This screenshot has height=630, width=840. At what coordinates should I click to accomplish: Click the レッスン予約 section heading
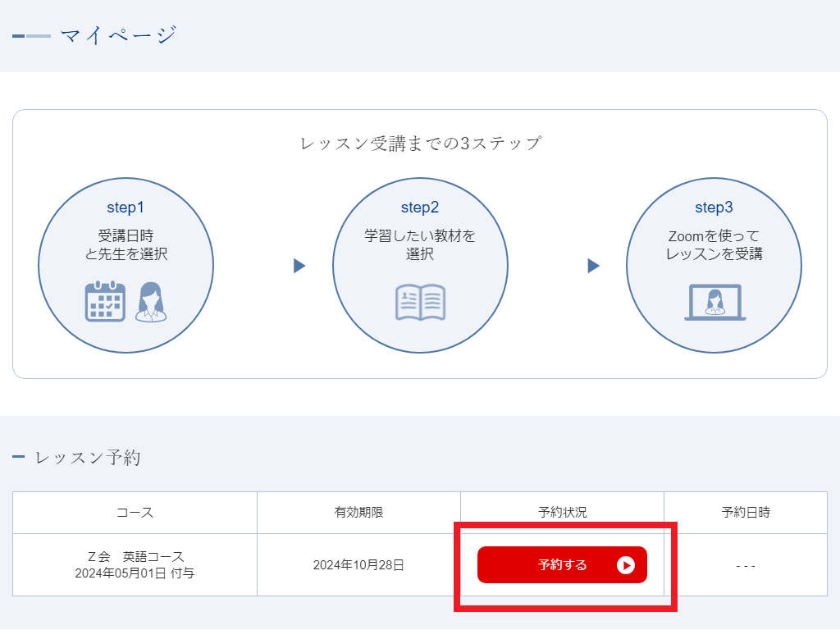[87, 458]
